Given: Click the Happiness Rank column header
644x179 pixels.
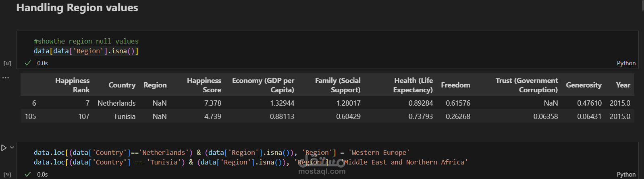Looking at the screenshot, I should (x=73, y=85).
